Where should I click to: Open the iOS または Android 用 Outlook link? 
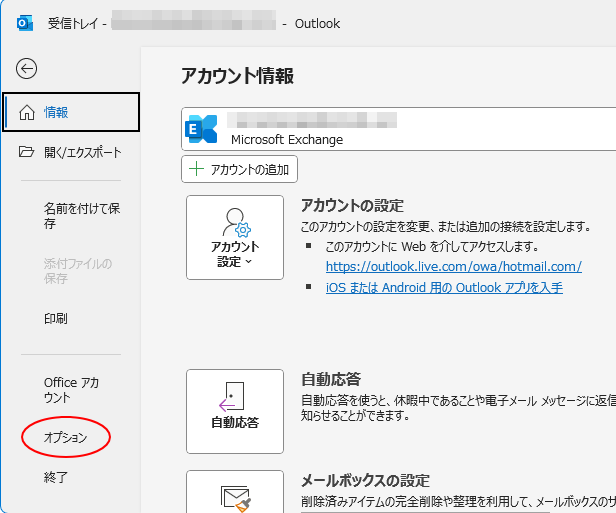click(444, 288)
